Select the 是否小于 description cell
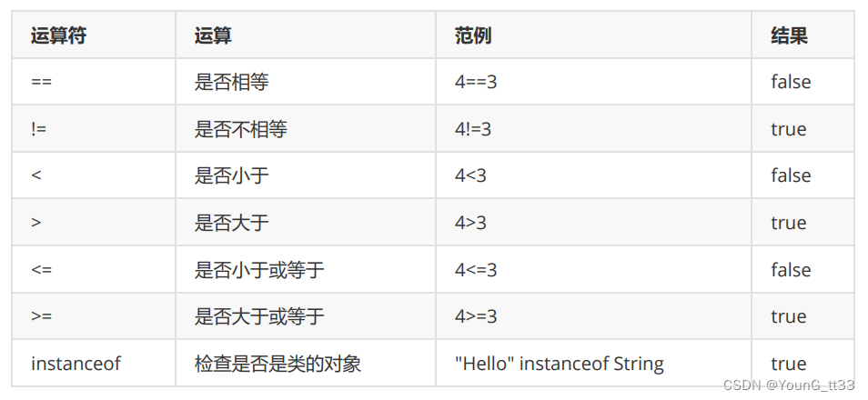Image resolution: width=868 pixels, height=400 pixels. point(306,175)
